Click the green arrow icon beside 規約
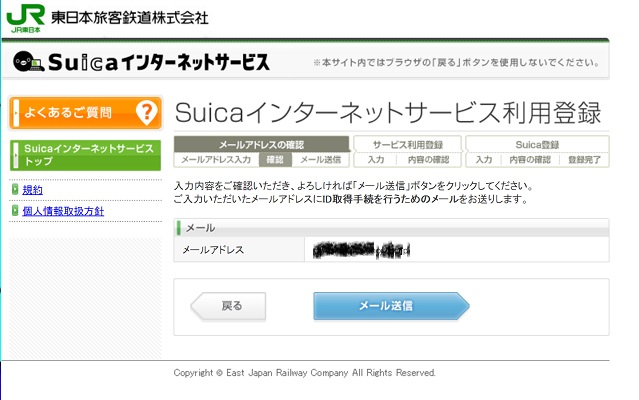 coord(15,189)
